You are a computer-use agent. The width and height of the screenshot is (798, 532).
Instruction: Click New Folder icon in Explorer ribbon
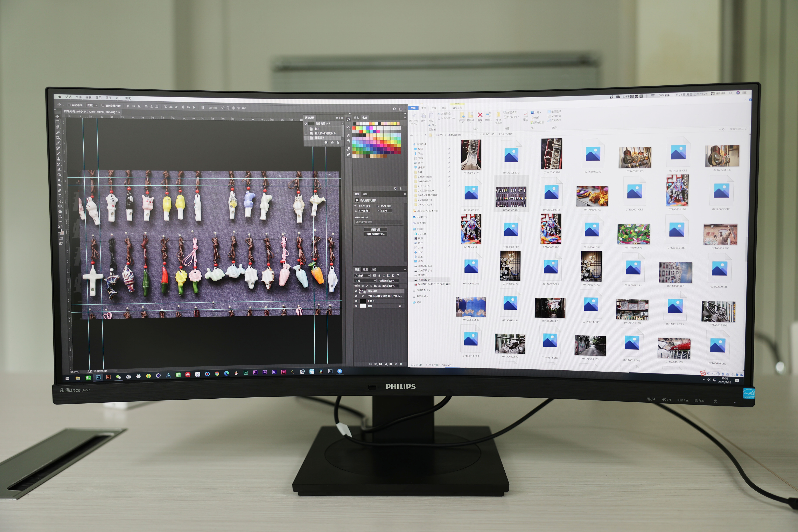point(498,114)
